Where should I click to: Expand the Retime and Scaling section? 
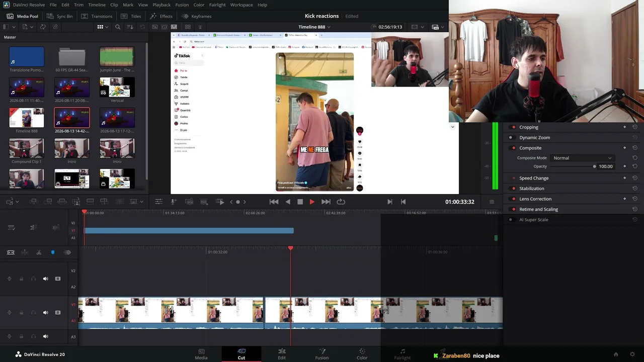tap(538, 209)
